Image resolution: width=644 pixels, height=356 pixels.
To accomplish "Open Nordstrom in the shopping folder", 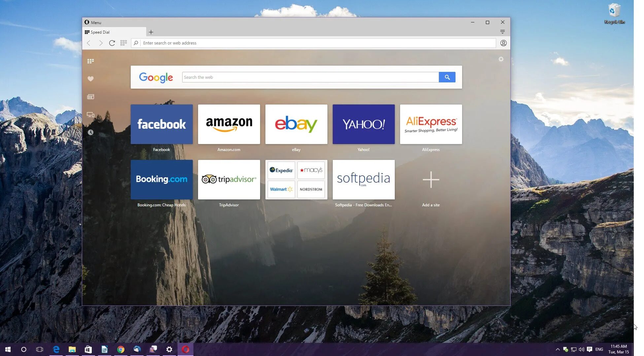I will 311,189.
